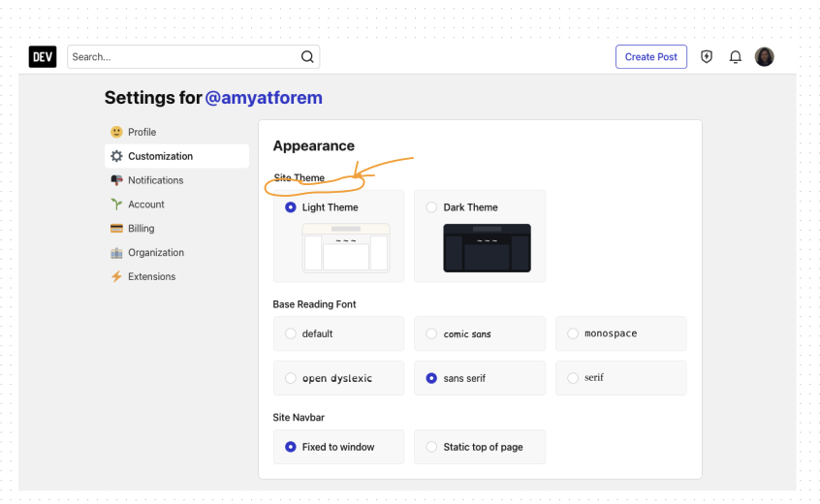Open the notifications bell
This screenshot has width=820, height=504.
pyautogui.click(x=736, y=56)
